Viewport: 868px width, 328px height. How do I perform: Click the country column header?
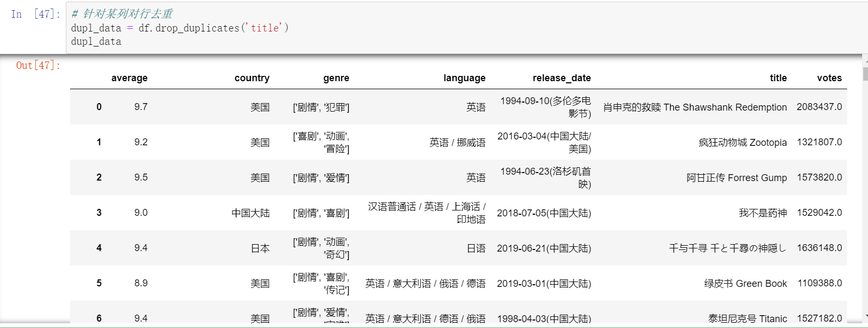(252, 78)
